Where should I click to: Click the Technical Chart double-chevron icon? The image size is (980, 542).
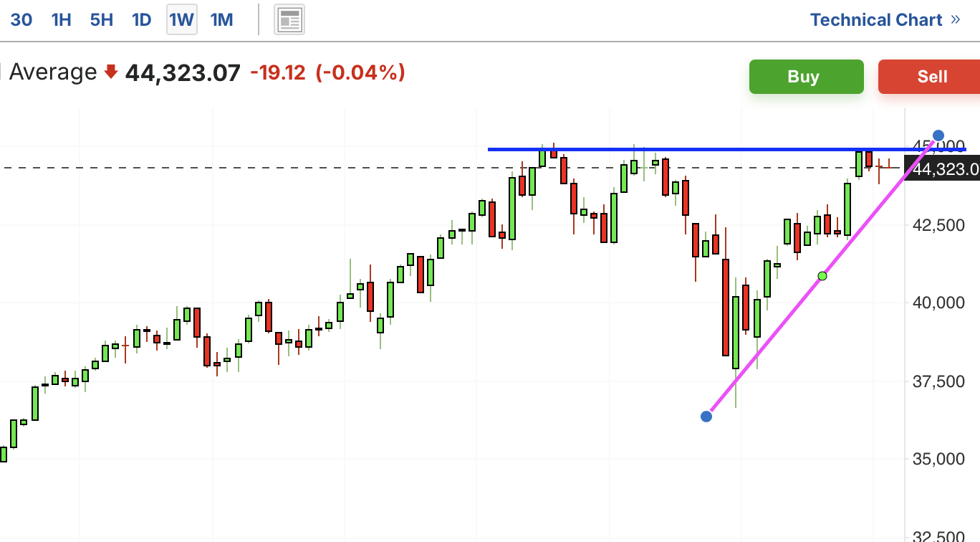pos(955,19)
